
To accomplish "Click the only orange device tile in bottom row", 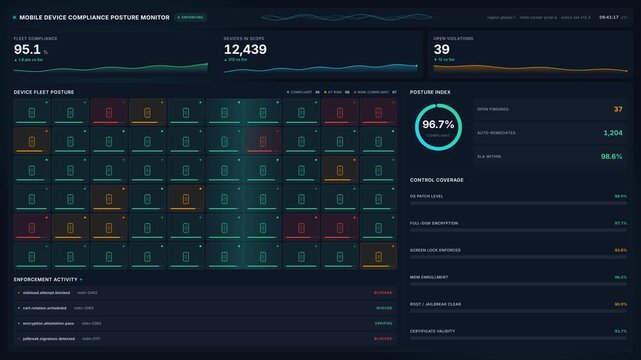I will tap(378, 256).
